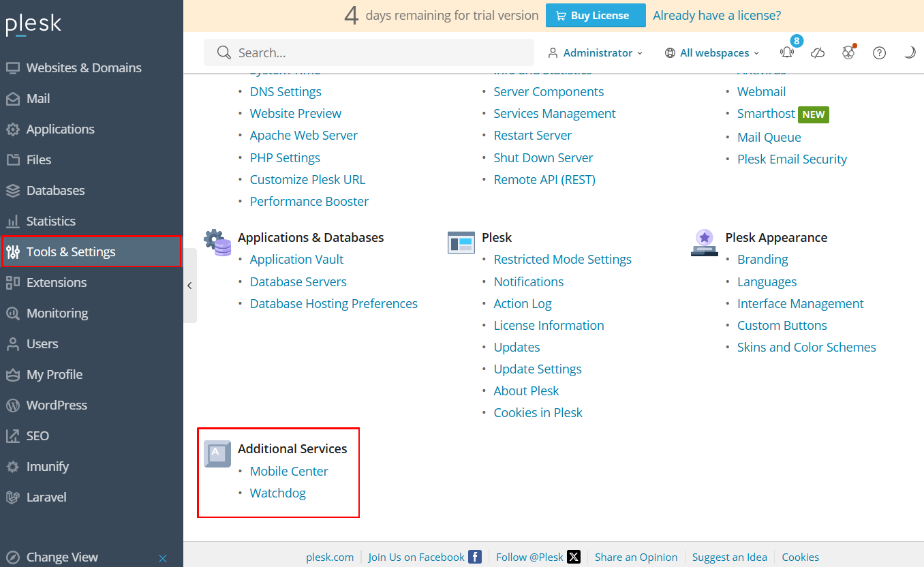Click the Files folder icon in sidebar

pos(13,160)
